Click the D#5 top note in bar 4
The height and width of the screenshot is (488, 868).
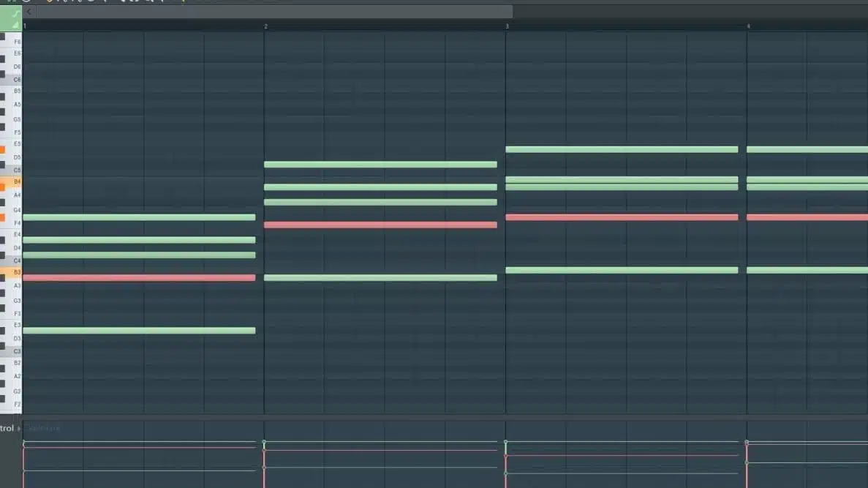pos(807,149)
